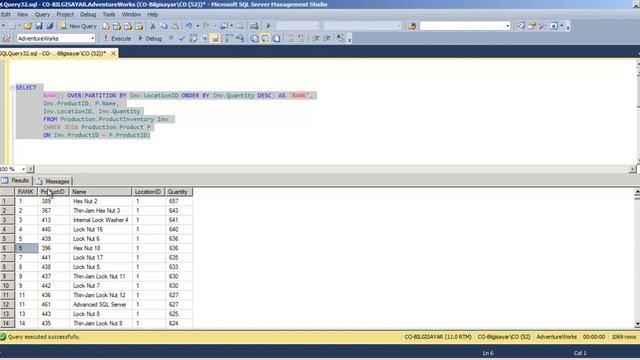Select the 'Internal Lock Washer 4' cell

[x=100, y=220]
